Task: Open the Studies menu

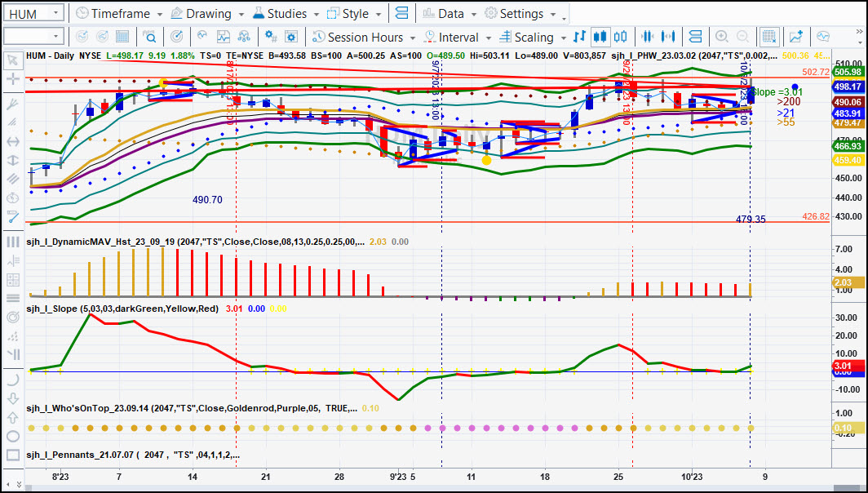Action: 286,13
